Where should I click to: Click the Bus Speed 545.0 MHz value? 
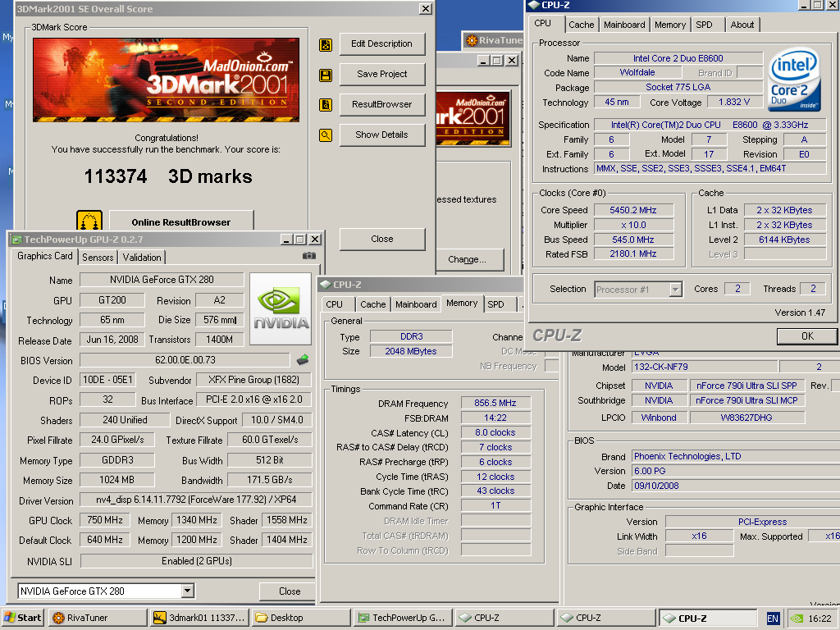tap(633, 240)
